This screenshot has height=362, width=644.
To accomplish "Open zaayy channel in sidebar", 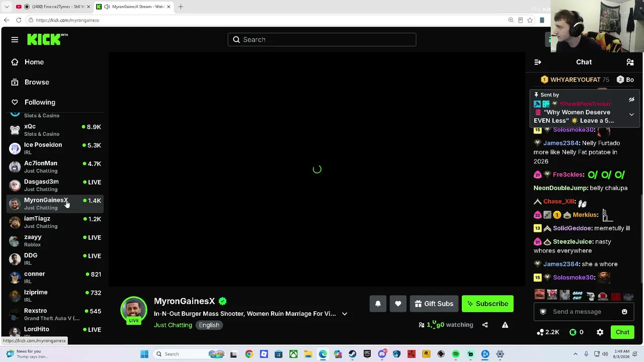I will (54, 241).
